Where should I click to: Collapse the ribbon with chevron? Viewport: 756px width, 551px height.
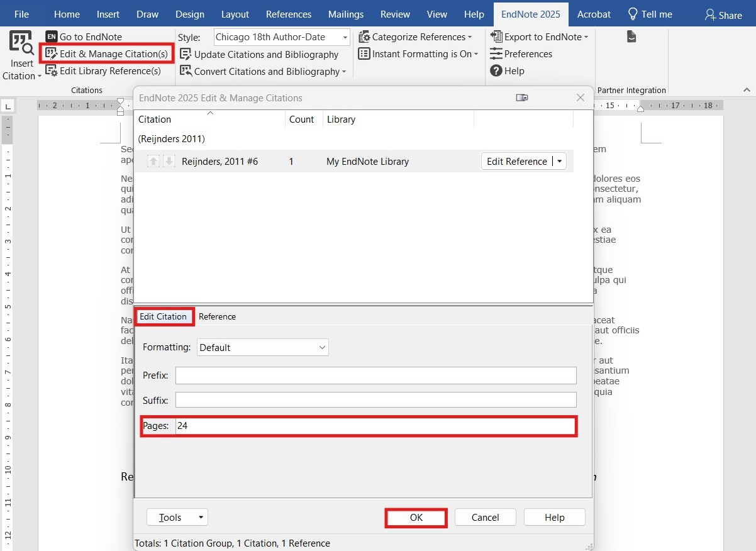(747, 91)
